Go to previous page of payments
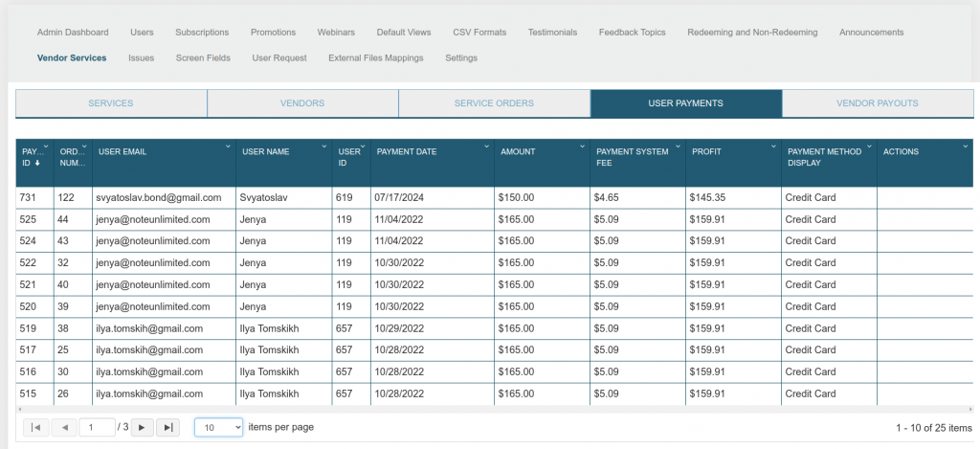 point(65,427)
